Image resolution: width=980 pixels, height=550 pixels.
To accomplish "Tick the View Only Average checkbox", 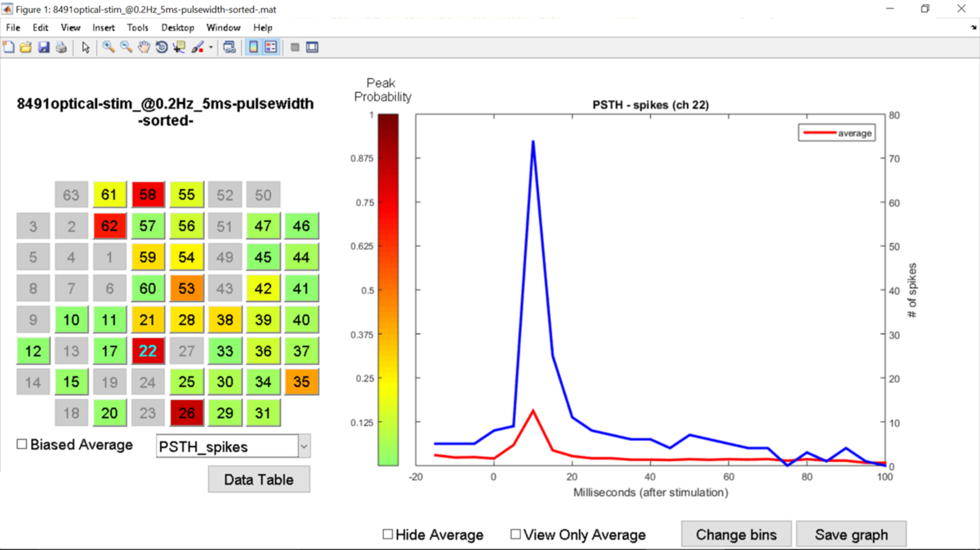I will point(516,534).
